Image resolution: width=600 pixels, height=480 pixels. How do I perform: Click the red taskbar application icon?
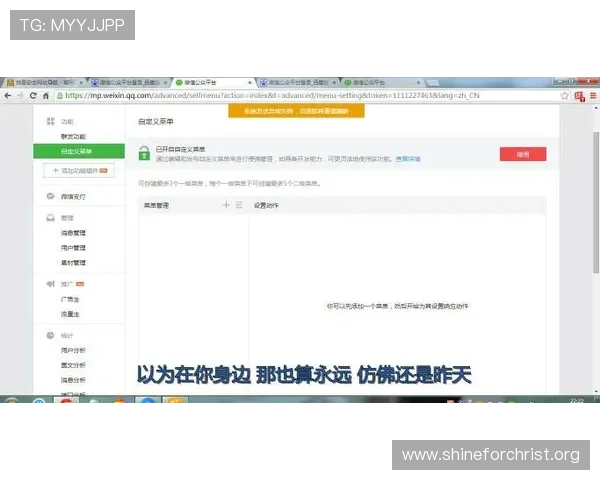point(66,400)
